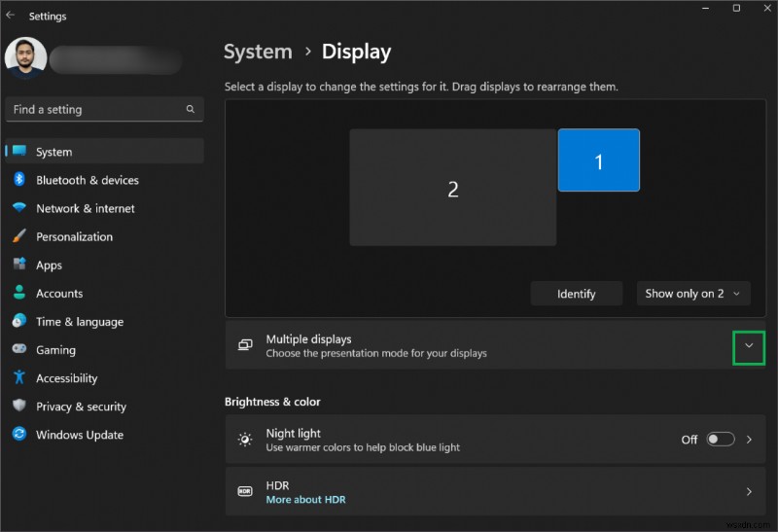Click the More about HDR link
This screenshot has height=532, width=778.
point(305,499)
